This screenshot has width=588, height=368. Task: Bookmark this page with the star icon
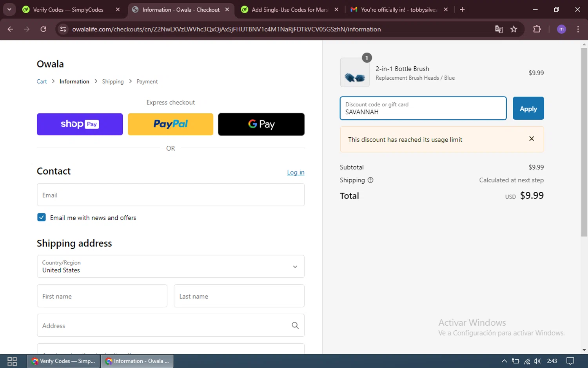click(x=514, y=29)
